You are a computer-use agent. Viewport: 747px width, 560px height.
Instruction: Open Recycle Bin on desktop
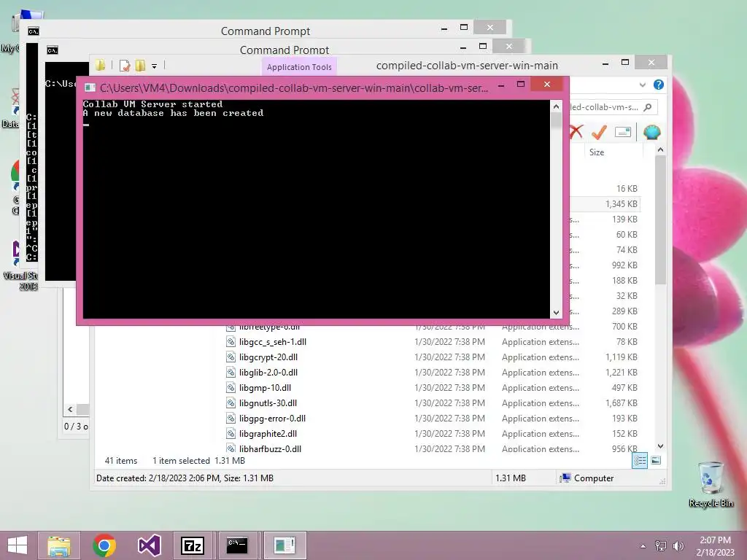pos(711,484)
